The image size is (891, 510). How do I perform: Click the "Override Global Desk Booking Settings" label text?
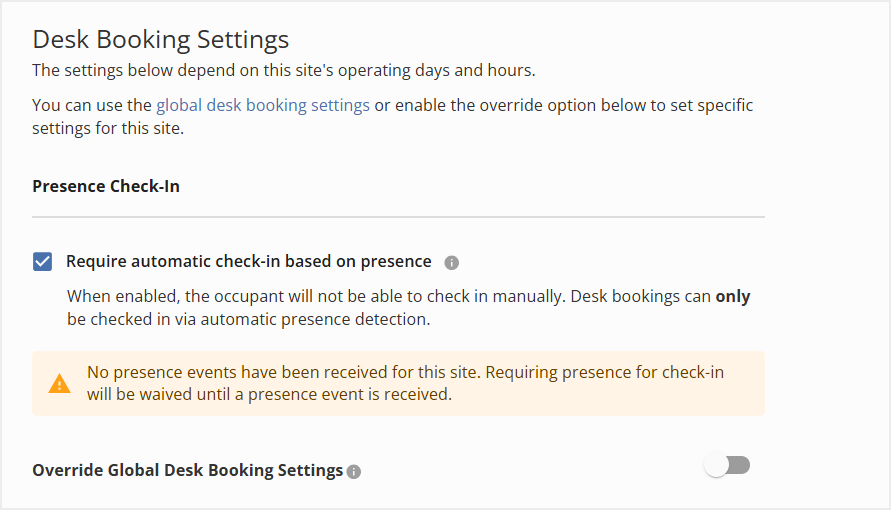tap(188, 470)
